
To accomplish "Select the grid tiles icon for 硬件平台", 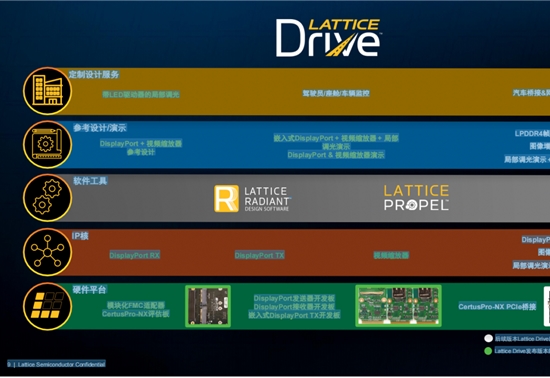I will [47, 306].
